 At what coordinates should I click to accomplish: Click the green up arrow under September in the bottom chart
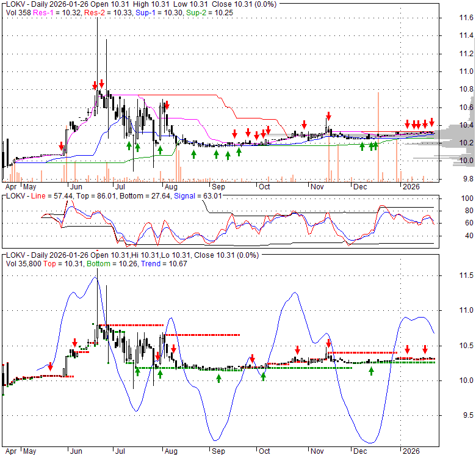tap(218, 379)
